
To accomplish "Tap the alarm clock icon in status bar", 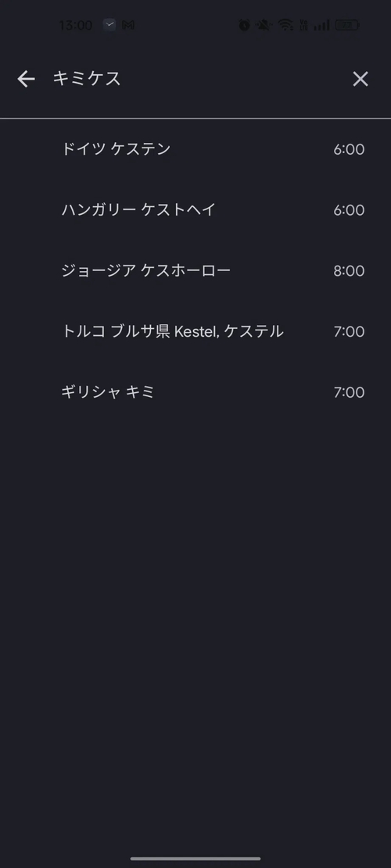I will (x=244, y=25).
